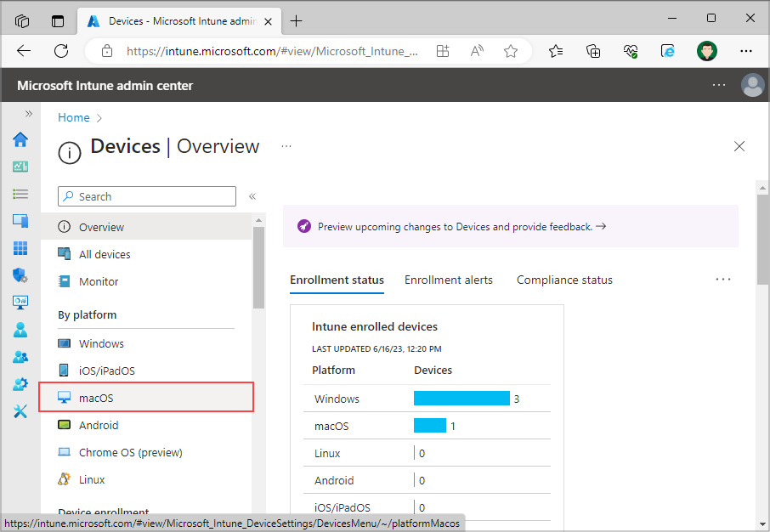Open the Collections icon
770x532 pixels.
(593, 51)
